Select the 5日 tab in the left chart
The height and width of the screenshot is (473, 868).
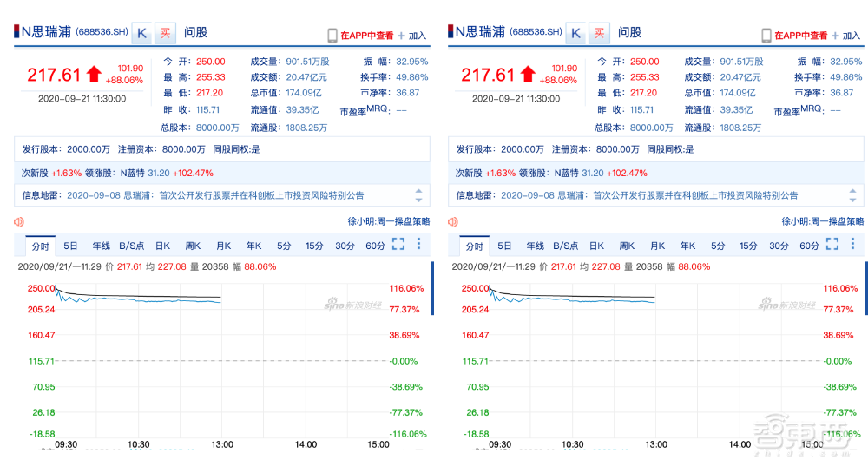70,246
